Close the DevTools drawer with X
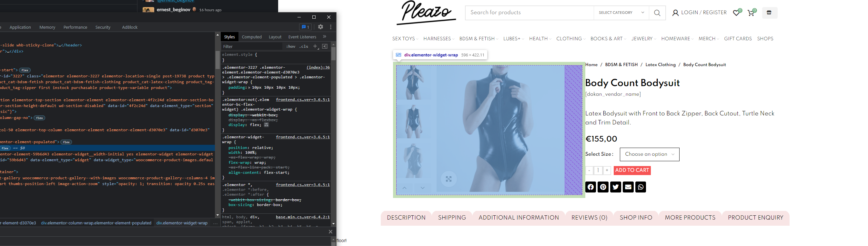This screenshot has height=246, width=868. 330,232
